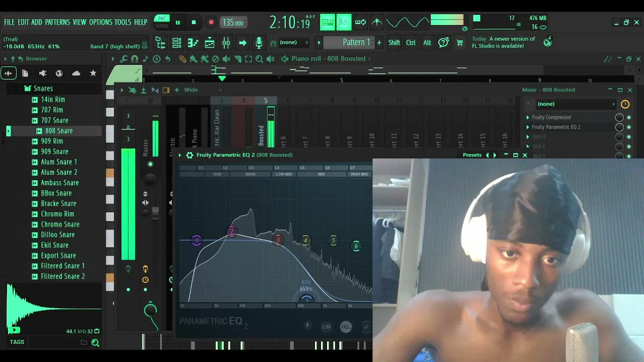Viewport: 644px width, 362px height.
Task: Open the piano roll options arrow menu
Action: pos(113,59)
